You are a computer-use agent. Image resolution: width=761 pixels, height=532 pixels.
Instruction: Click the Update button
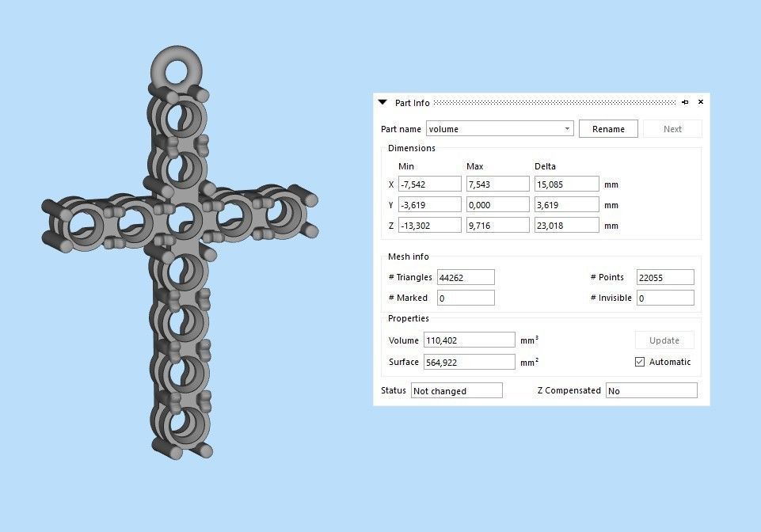[664, 340]
